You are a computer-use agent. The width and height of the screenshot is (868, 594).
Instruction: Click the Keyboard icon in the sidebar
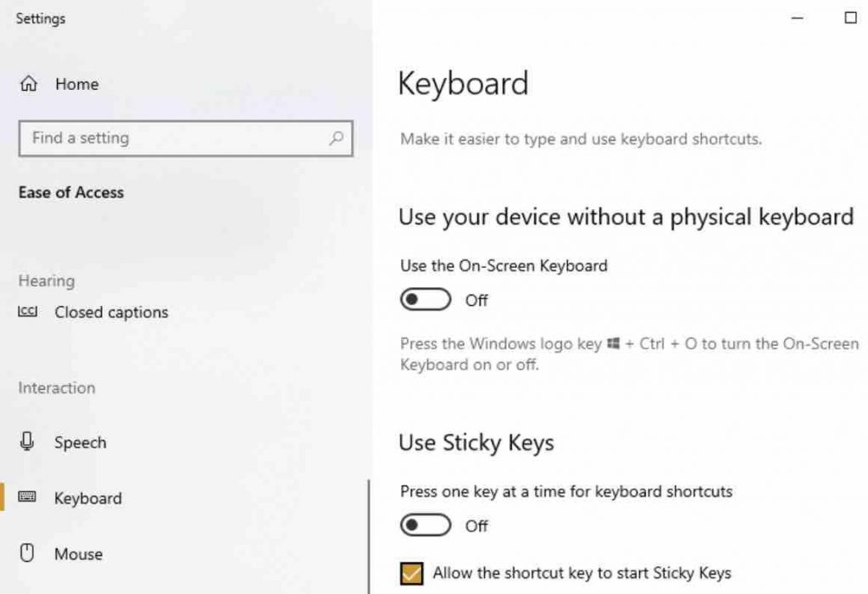(x=28, y=498)
